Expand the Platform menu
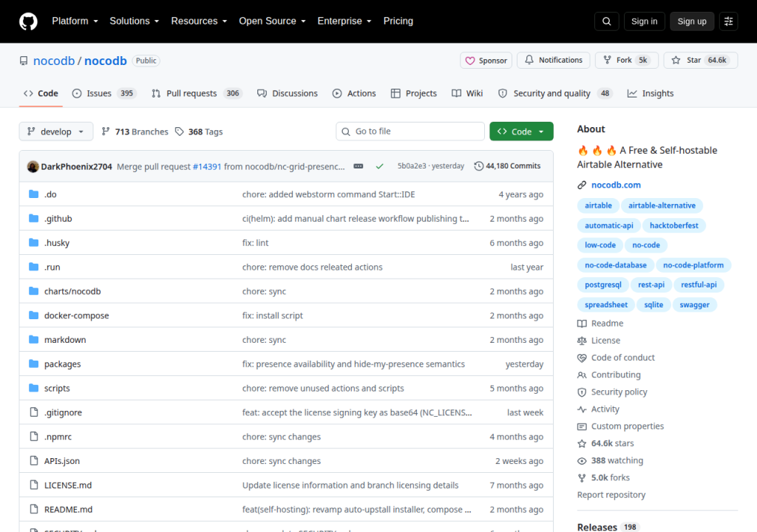This screenshot has width=757, height=532. pyautogui.click(x=75, y=21)
